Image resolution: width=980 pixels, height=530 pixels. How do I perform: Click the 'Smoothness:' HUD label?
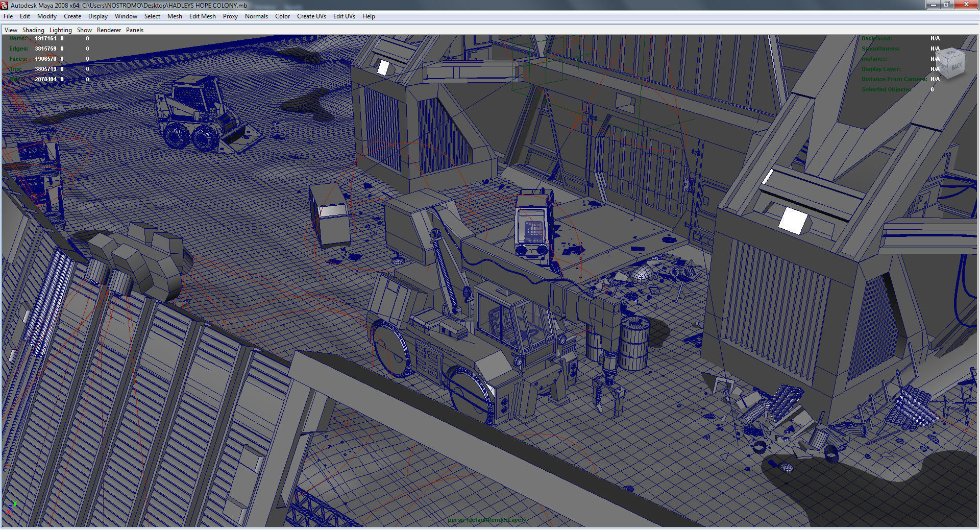pos(880,49)
